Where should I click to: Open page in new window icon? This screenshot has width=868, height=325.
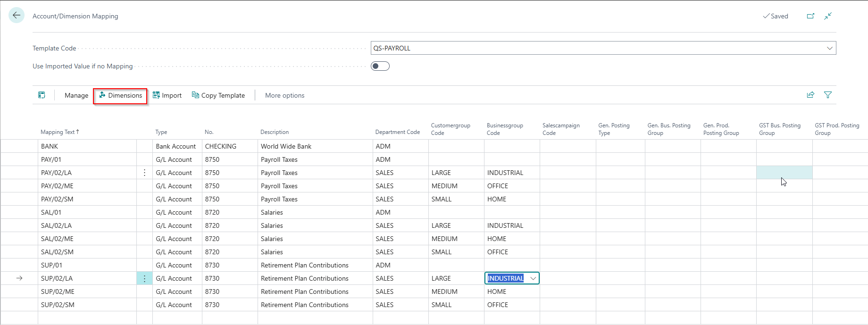(810, 16)
